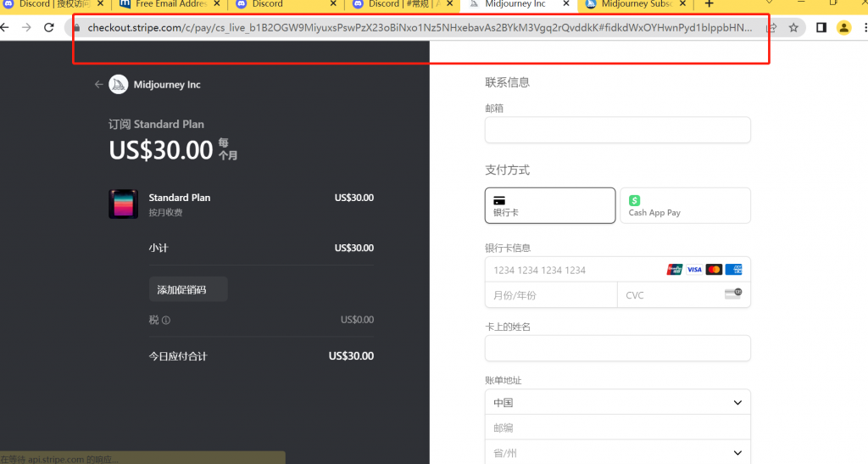Switch to the Discord 授权访问 tab
Viewport: 868px width, 464px height.
coord(53,4)
